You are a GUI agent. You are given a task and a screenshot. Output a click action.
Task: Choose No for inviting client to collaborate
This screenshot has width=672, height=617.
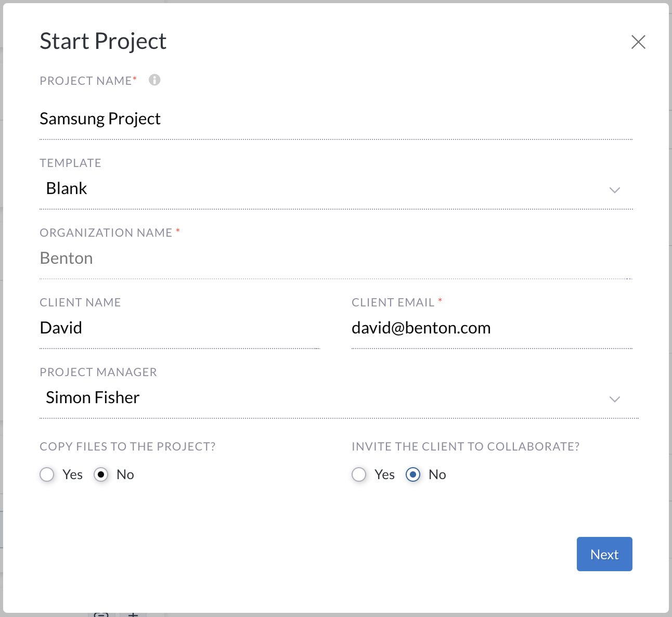[x=413, y=474]
